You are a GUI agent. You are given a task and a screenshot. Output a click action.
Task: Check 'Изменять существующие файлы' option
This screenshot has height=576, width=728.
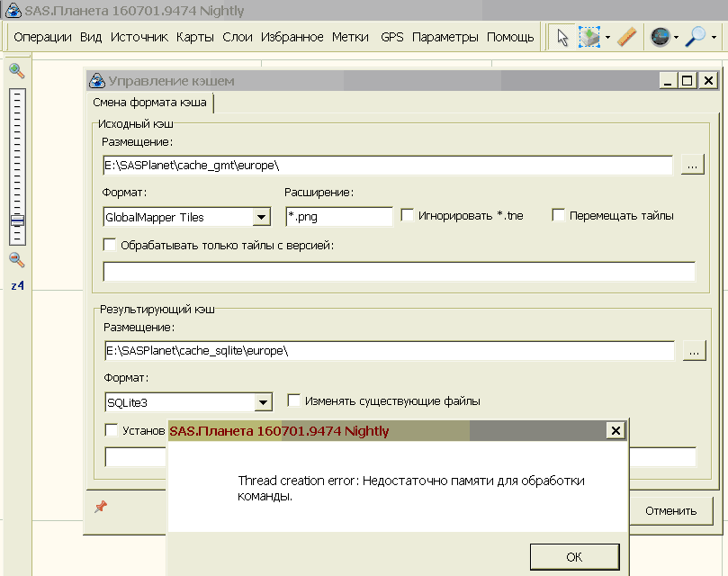pyautogui.click(x=294, y=400)
